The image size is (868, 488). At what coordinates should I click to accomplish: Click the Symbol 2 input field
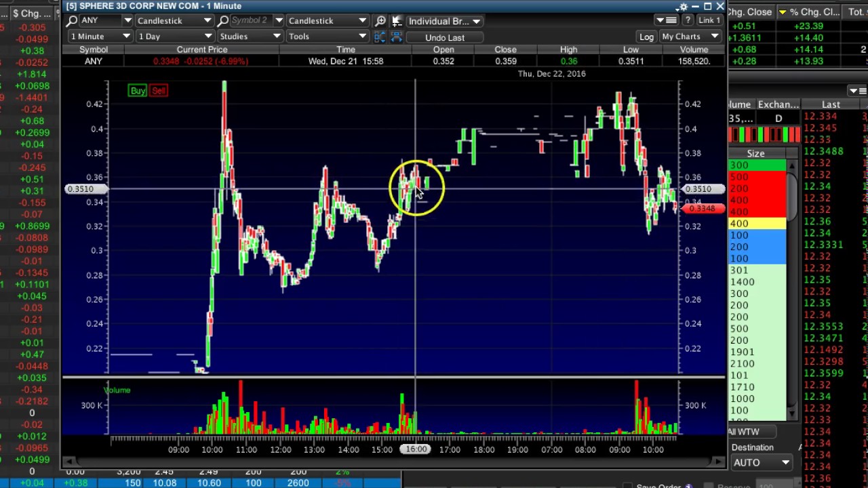click(x=252, y=21)
